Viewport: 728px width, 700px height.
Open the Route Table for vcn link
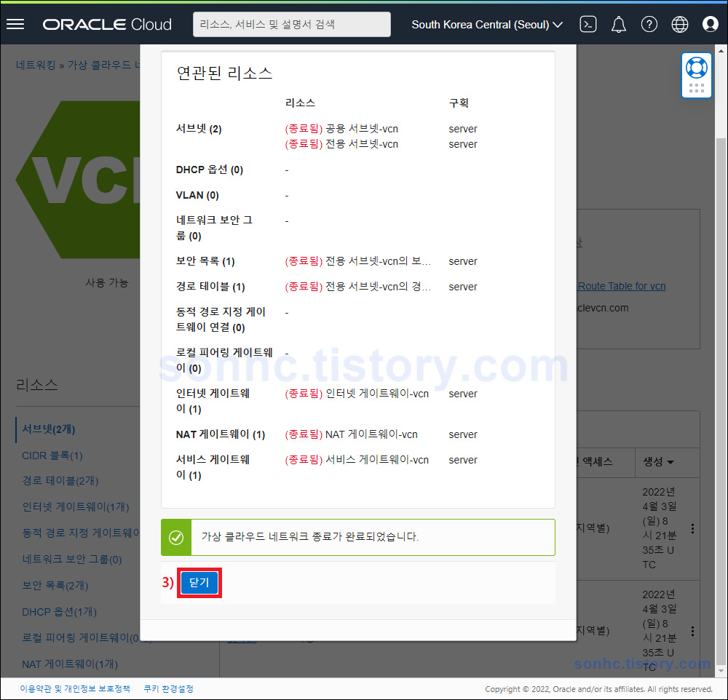(x=621, y=286)
